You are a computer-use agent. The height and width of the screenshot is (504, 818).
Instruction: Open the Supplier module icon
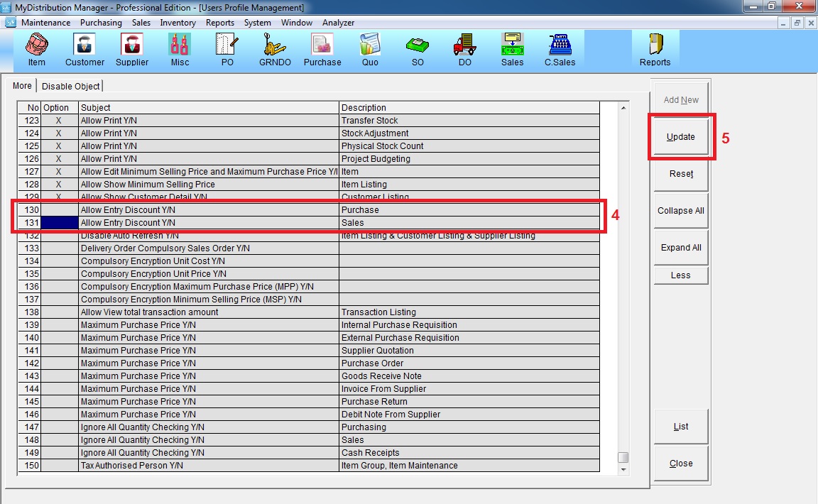tap(132, 50)
